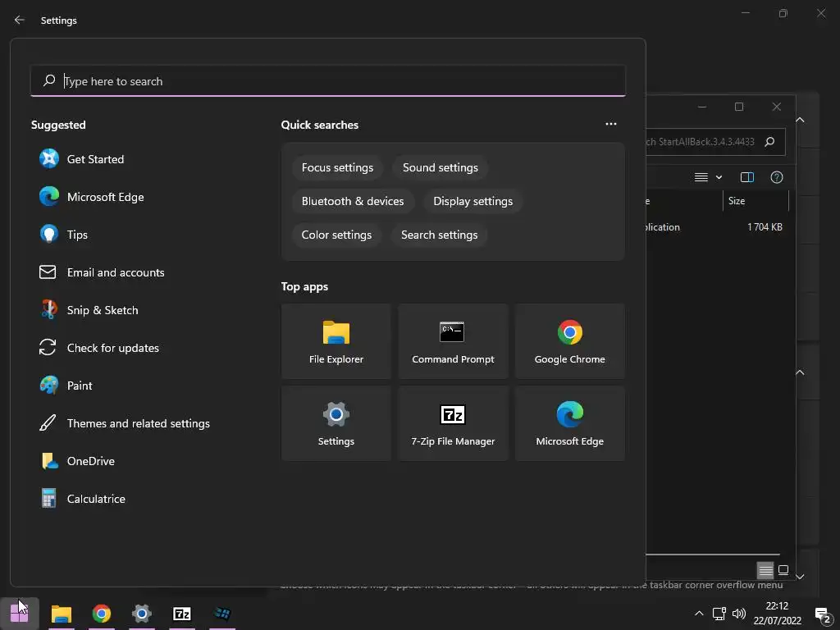The height and width of the screenshot is (630, 840).
Task: Choose Display settings quick search
Action: (472, 202)
